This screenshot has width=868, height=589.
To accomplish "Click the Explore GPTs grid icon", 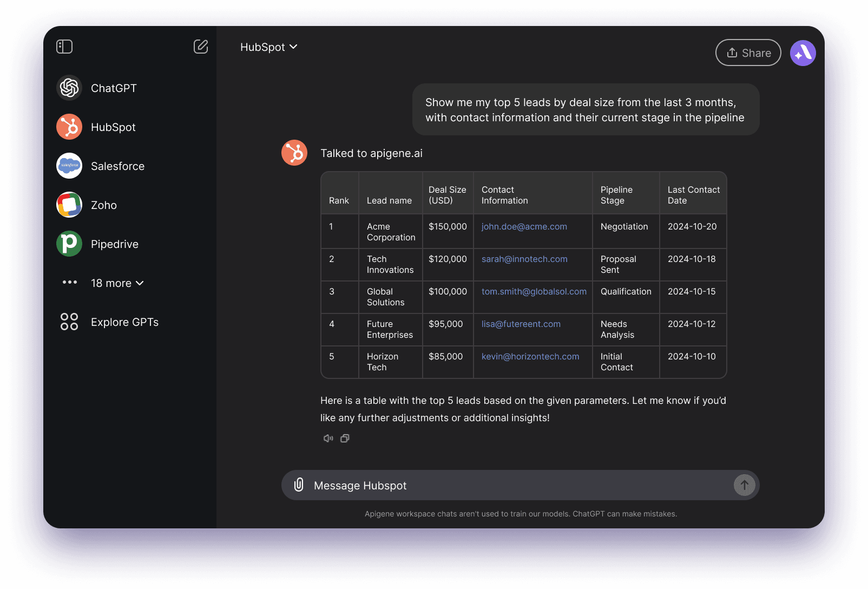I will (69, 322).
